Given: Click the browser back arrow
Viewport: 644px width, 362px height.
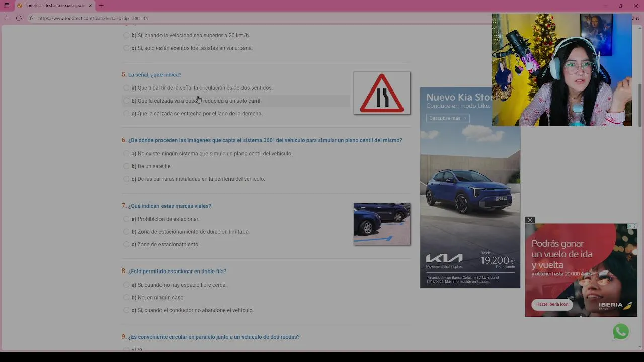Looking at the screenshot, I should [x=7, y=18].
